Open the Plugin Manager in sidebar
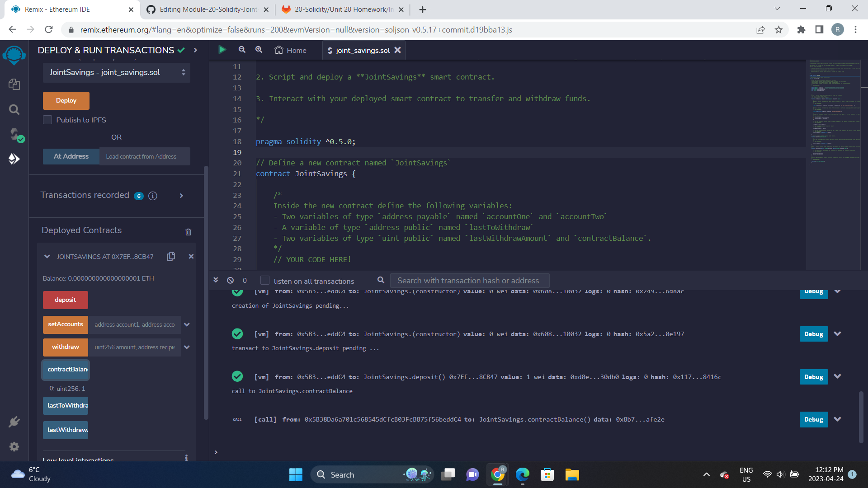This screenshot has width=868, height=488. point(14,422)
